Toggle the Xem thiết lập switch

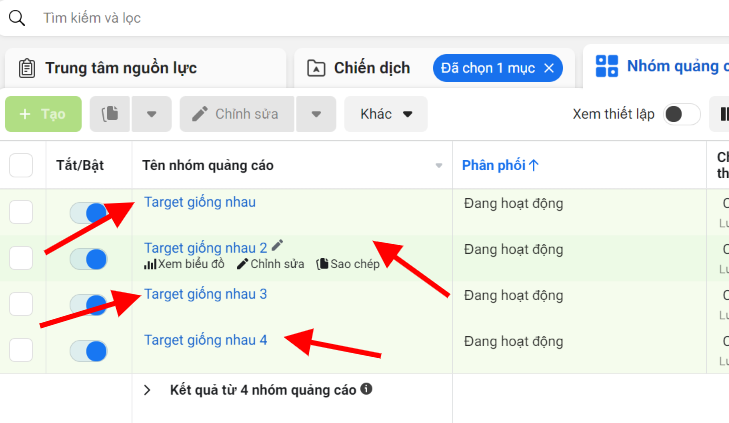point(682,114)
